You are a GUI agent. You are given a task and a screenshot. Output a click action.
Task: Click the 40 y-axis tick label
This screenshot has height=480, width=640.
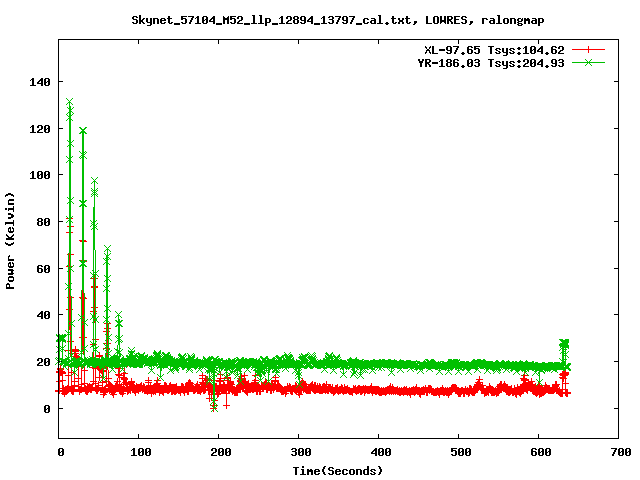43,315
